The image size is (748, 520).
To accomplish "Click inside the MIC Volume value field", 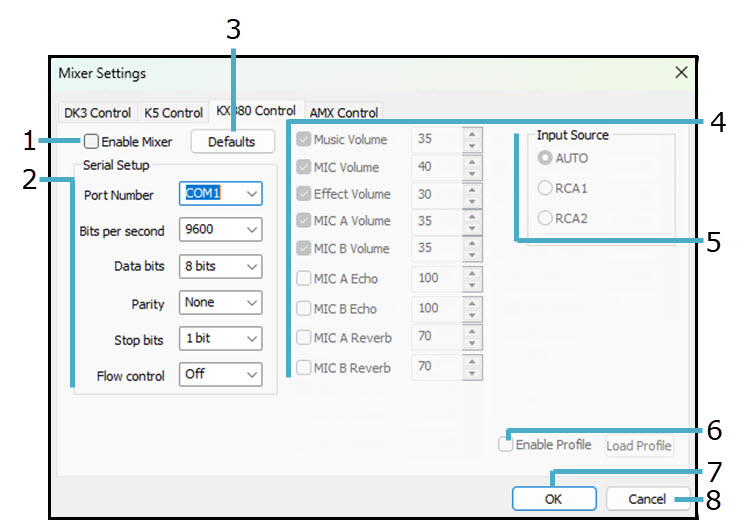I will pyautogui.click(x=437, y=167).
